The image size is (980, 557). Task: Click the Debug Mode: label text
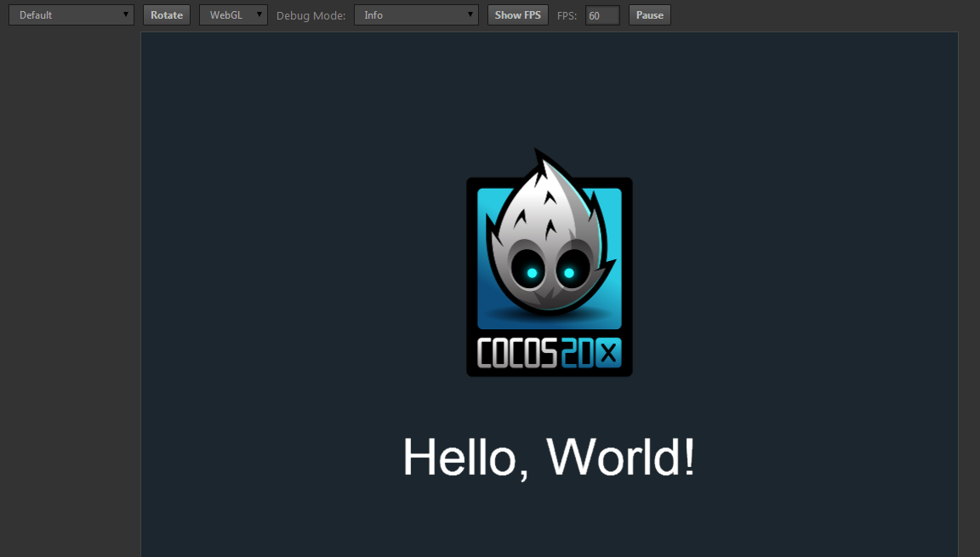coord(311,15)
